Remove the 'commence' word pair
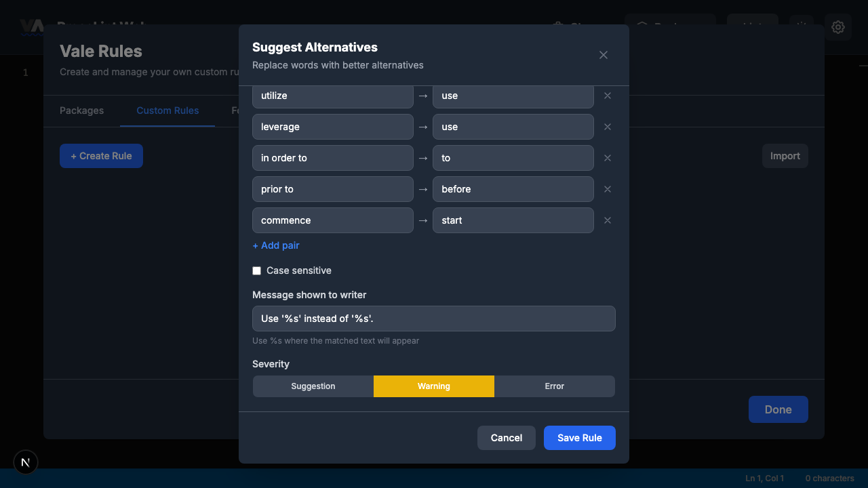Image resolution: width=868 pixels, height=488 pixels. tap(608, 220)
